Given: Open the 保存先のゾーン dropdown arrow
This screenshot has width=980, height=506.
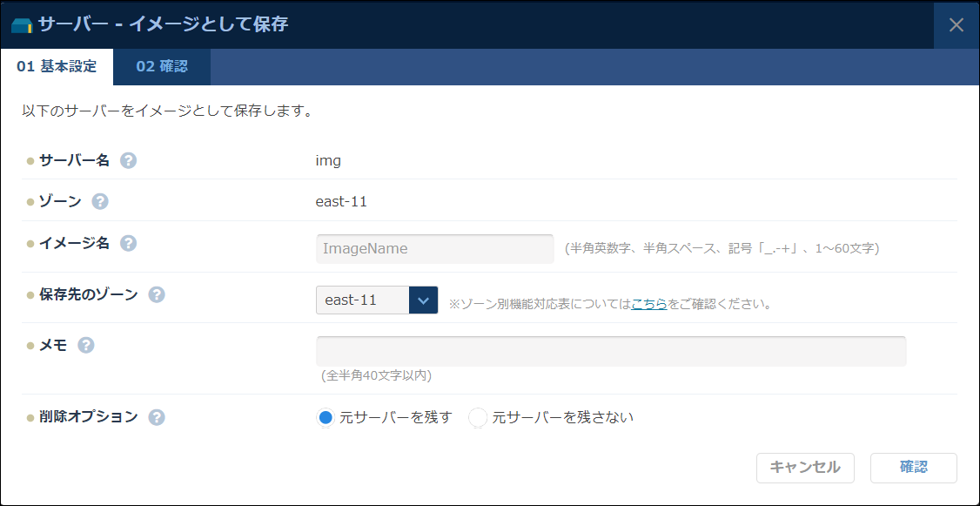Looking at the screenshot, I should 423,299.
